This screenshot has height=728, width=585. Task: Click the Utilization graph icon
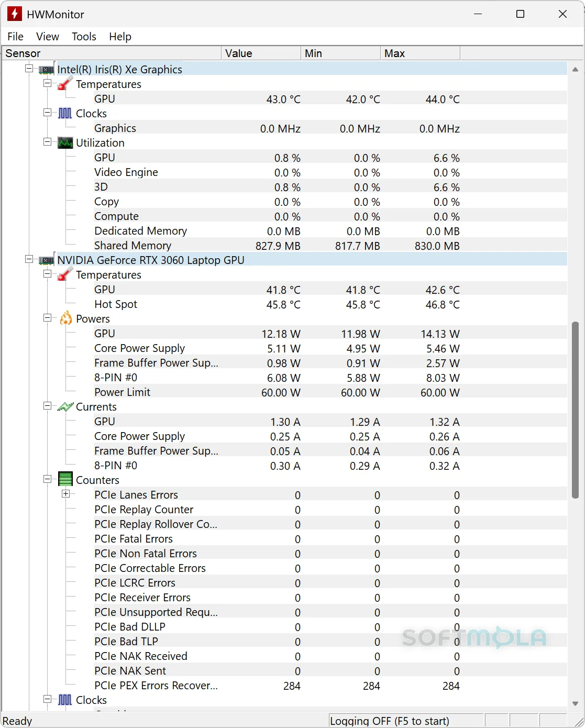point(65,142)
